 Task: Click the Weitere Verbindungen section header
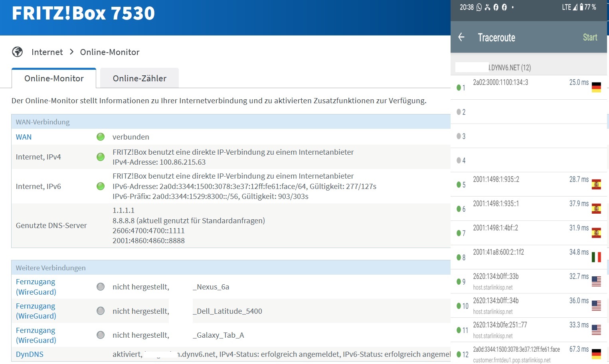coord(231,268)
